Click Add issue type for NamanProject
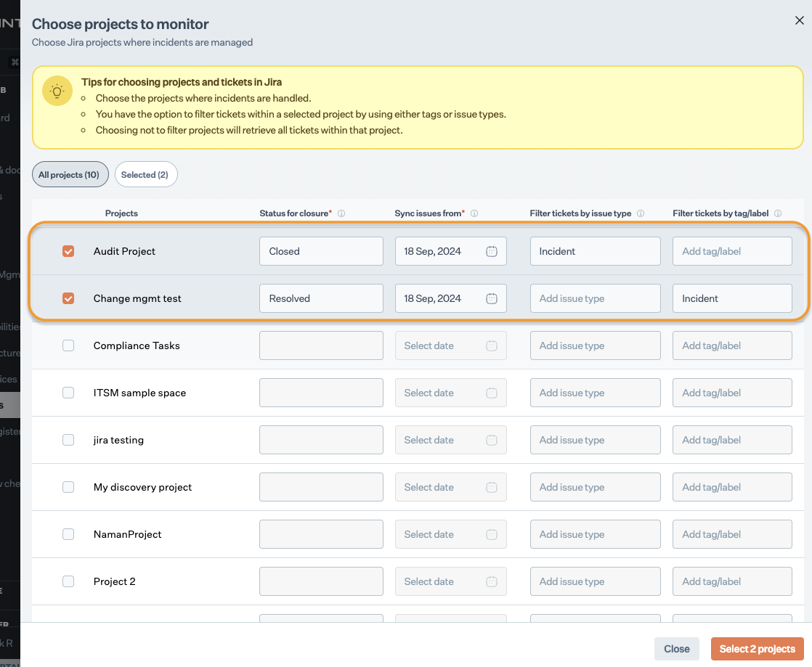Image resolution: width=812 pixels, height=667 pixels. click(595, 534)
